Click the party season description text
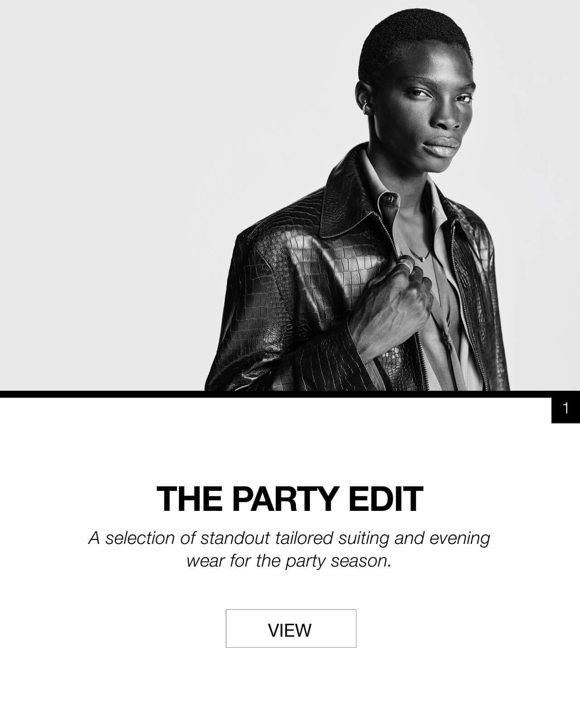Image resolution: width=580 pixels, height=728 pixels. point(290,549)
